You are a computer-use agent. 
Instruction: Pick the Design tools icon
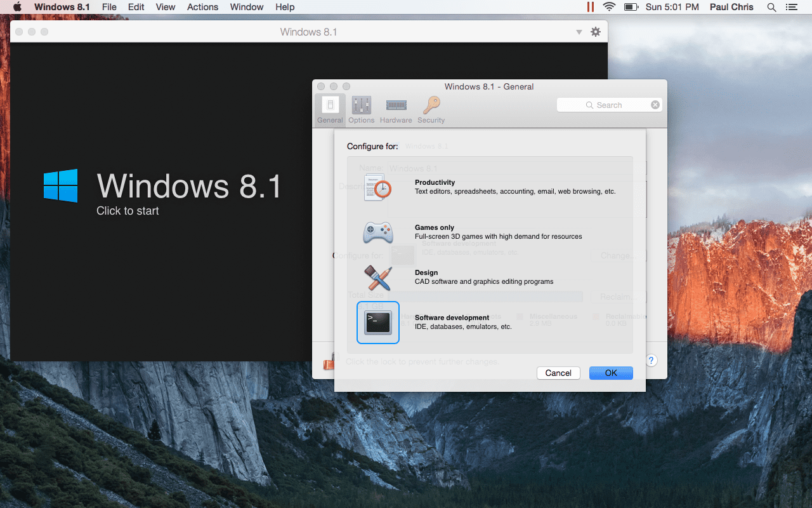[x=378, y=277]
